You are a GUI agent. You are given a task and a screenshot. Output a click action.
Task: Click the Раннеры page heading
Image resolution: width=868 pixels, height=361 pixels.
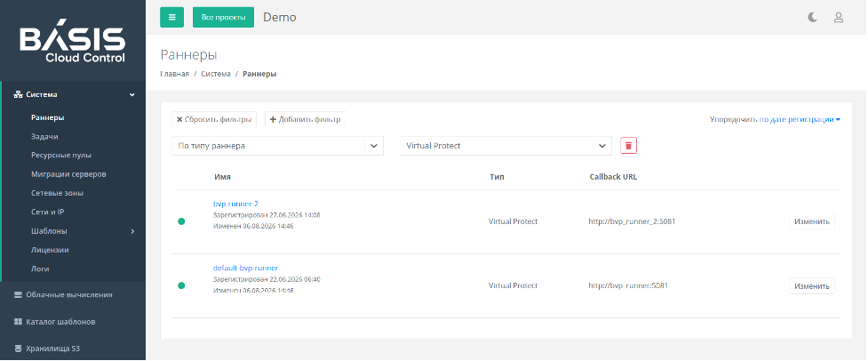coord(188,55)
